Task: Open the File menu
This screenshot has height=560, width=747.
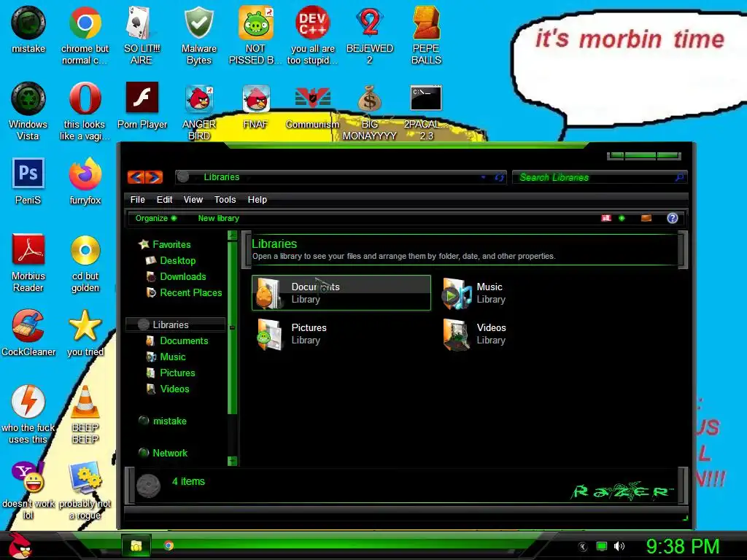Action: (138, 200)
